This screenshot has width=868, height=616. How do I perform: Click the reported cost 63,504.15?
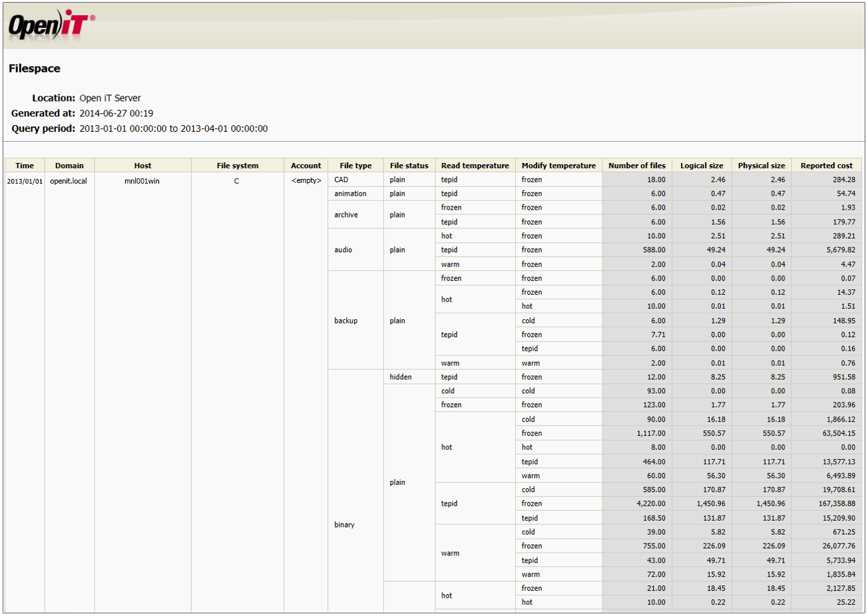[x=839, y=434]
